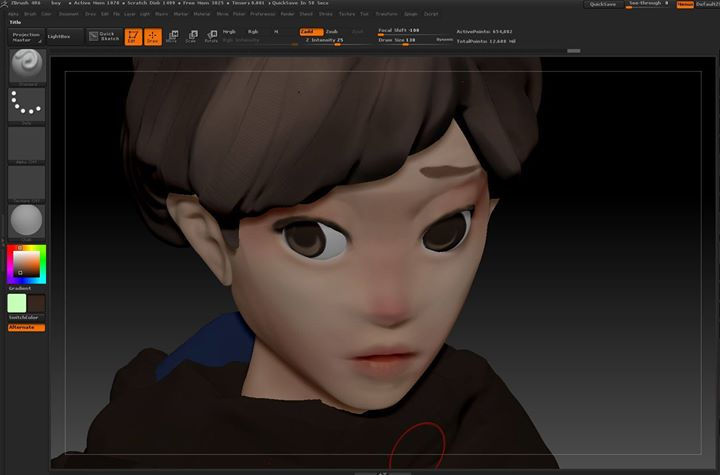Click the Quick Sketch icon
Screen dimensions: 720x475
click(104, 36)
